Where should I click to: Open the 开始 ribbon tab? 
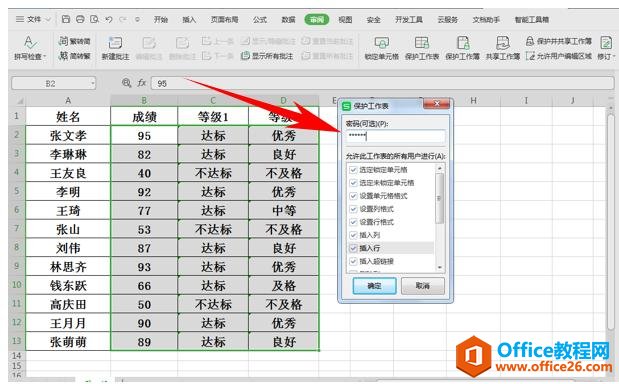pos(161,19)
